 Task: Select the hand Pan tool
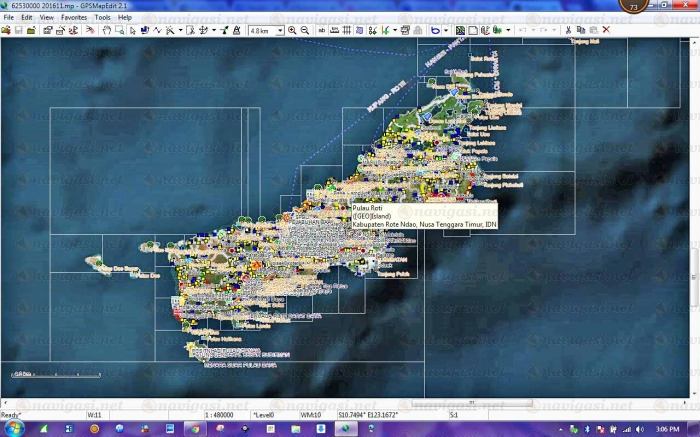pyautogui.click(x=106, y=30)
